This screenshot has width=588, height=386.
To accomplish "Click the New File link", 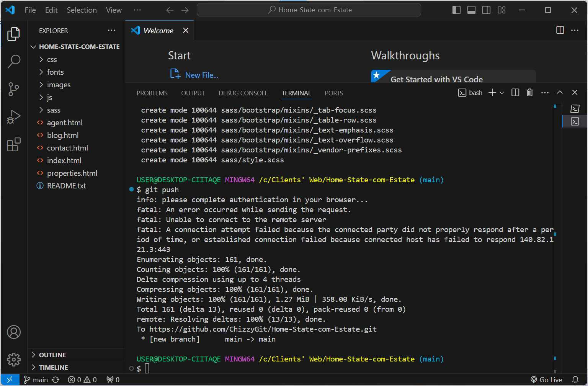I will pos(201,75).
